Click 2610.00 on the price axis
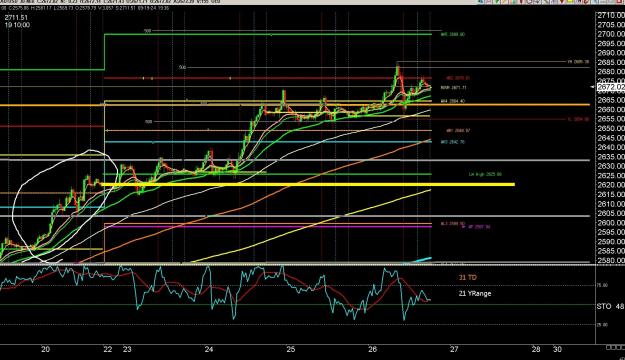Image resolution: width=625 pixels, height=360 pixels. pos(611,204)
